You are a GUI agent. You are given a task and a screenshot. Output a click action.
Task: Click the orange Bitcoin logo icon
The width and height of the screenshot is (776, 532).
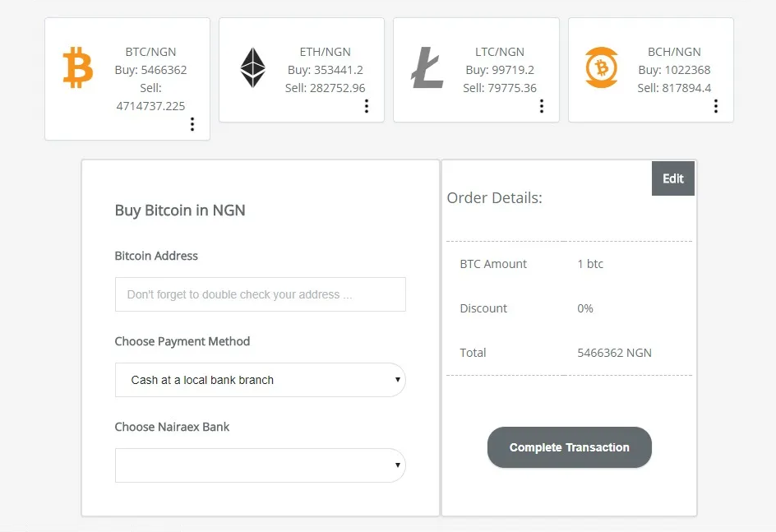click(x=78, y=67)
